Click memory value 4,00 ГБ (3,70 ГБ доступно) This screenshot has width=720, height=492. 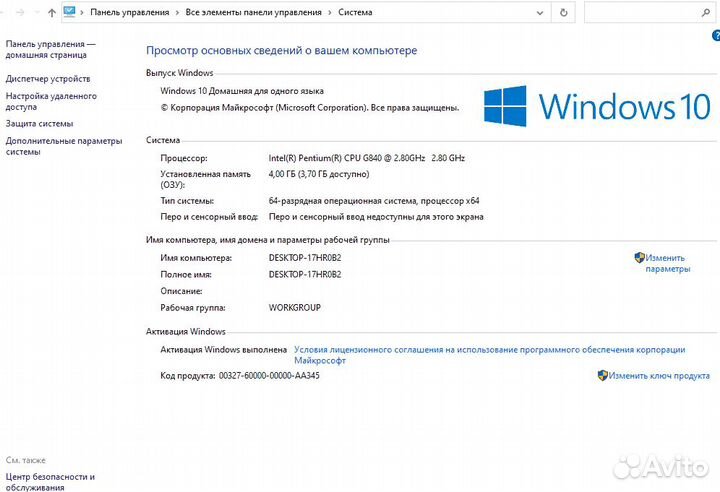click(319, 174)
